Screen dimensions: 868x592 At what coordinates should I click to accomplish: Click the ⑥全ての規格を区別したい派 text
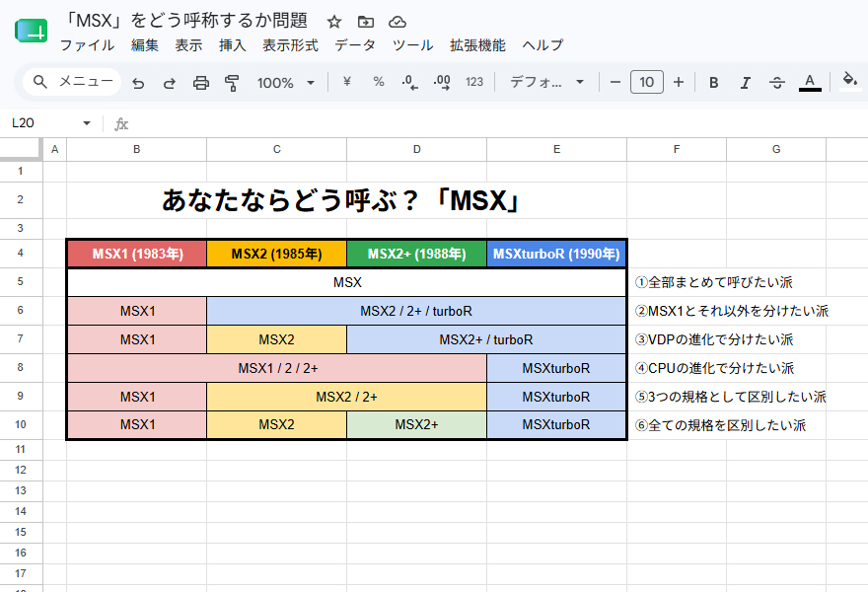(720, 425)
